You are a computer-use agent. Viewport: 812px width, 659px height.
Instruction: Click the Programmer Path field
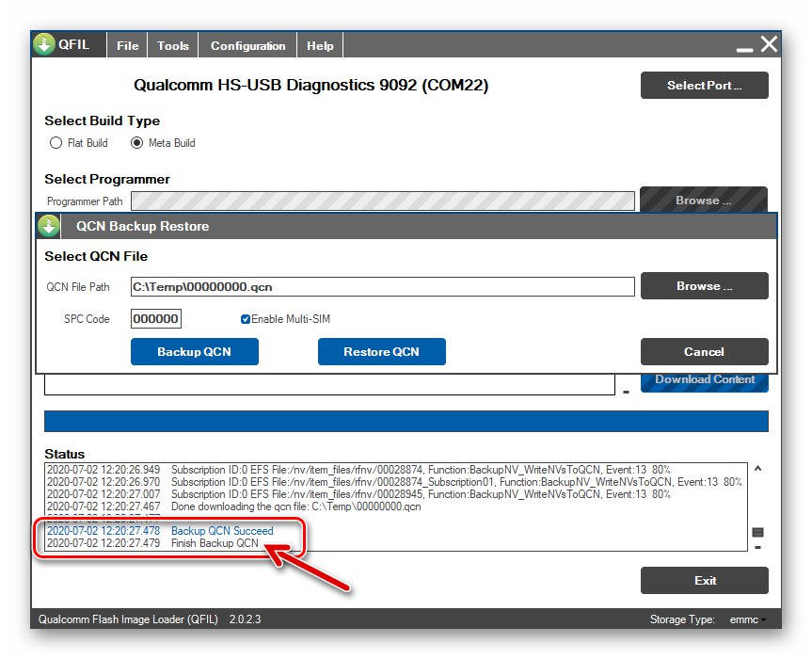382,201
